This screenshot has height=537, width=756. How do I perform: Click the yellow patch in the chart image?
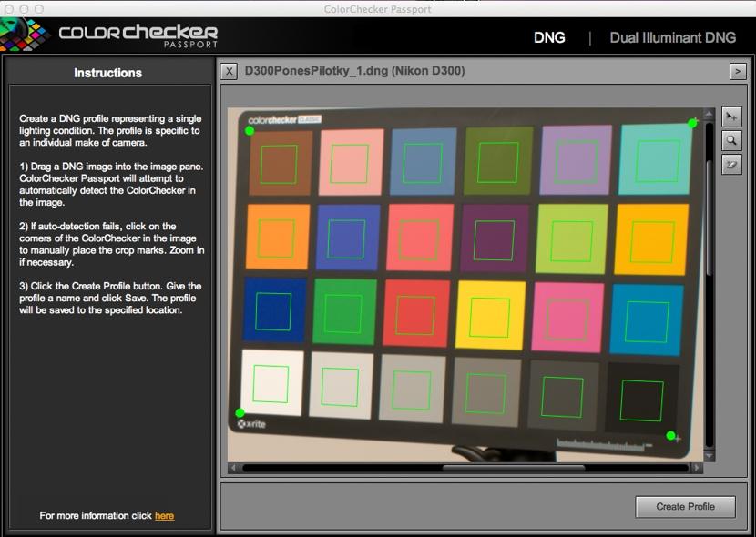pyautogui.click(x=490, y=316)
